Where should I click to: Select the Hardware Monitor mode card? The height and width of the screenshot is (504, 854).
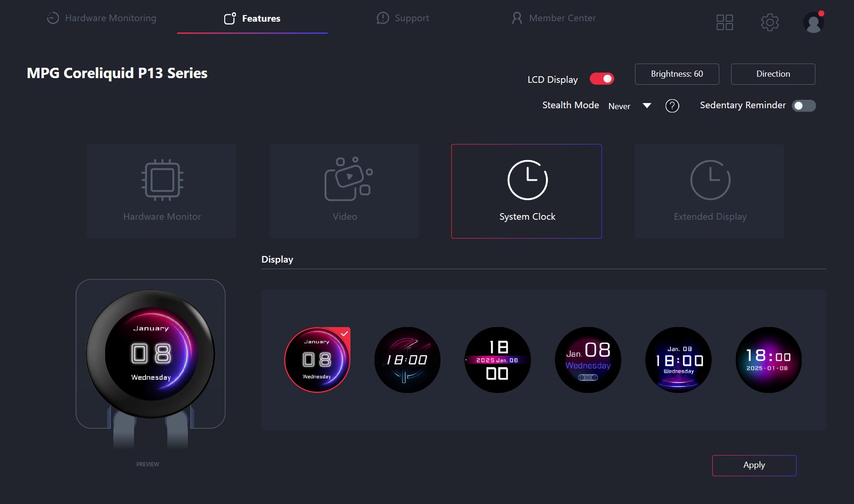[162, 191]
